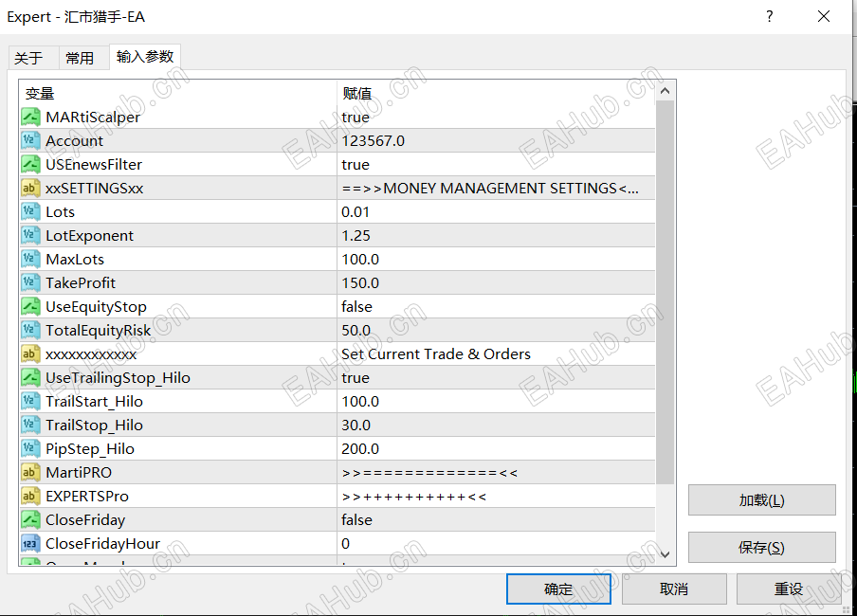
Task: Click the MaxLots double type icon
Action: [30, 259]
